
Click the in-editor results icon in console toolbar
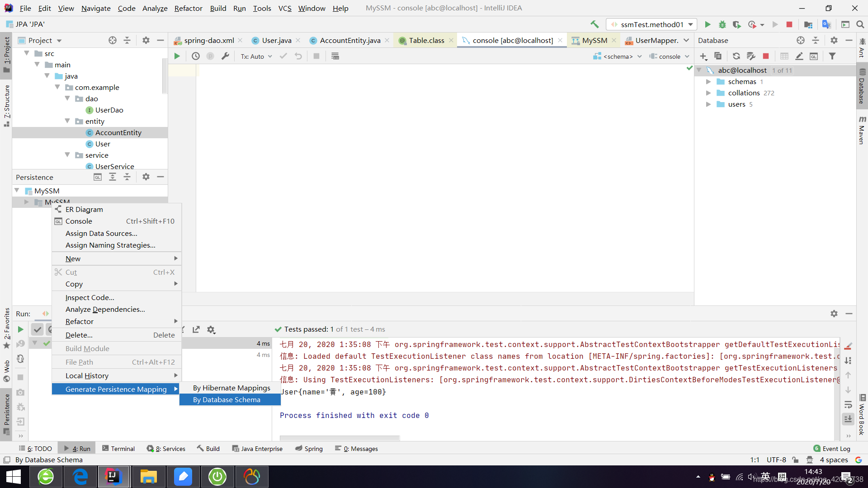pyautogui.click(x=335, y=56)
